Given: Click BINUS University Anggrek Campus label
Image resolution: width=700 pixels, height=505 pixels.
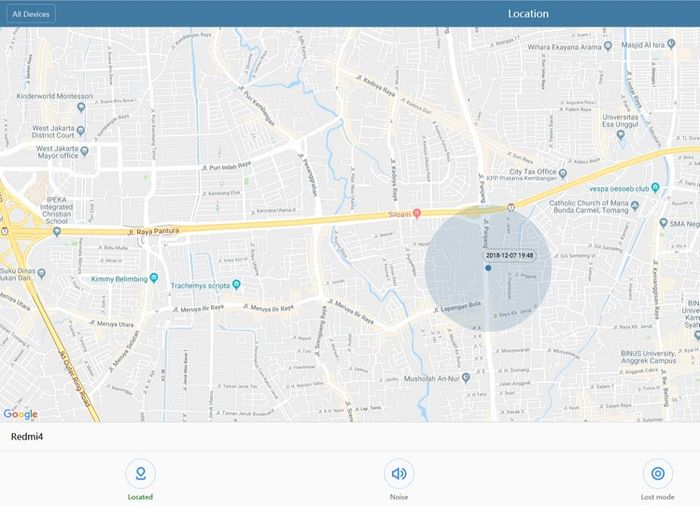Looking at the screenshot, I should click(x=648, y=357).
